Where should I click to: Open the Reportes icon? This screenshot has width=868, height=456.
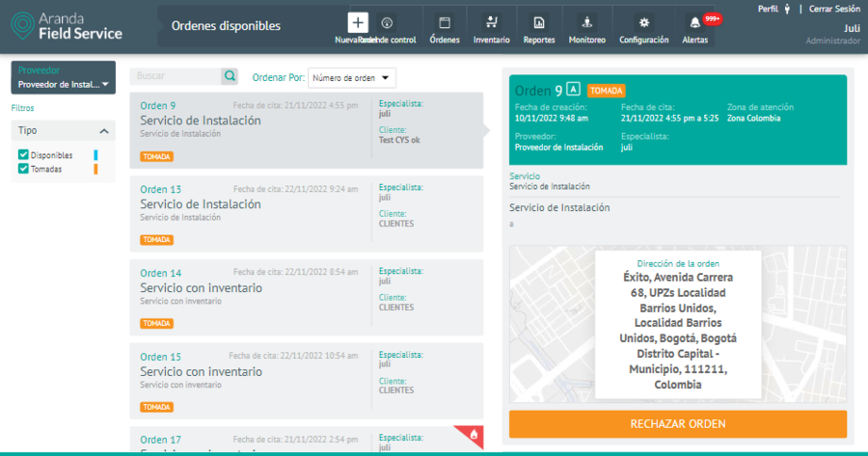pyautogui.click(x=539, y=23)
